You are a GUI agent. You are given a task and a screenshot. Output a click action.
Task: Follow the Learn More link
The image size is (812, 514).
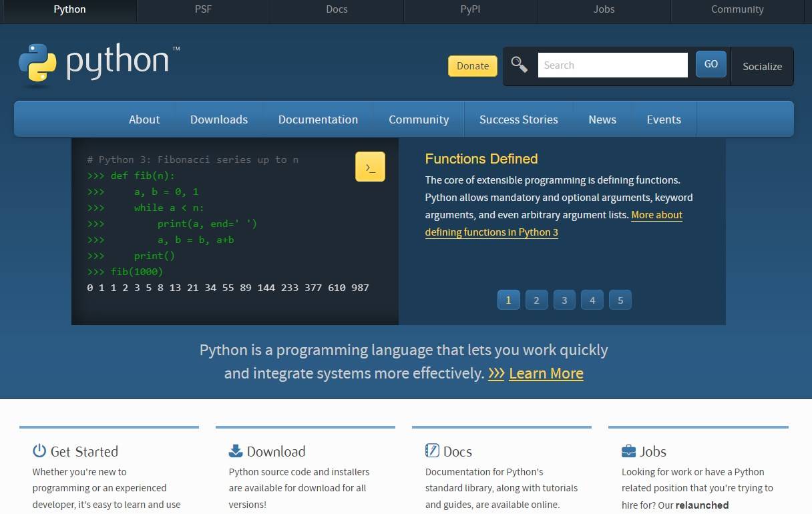click(546, 373)
